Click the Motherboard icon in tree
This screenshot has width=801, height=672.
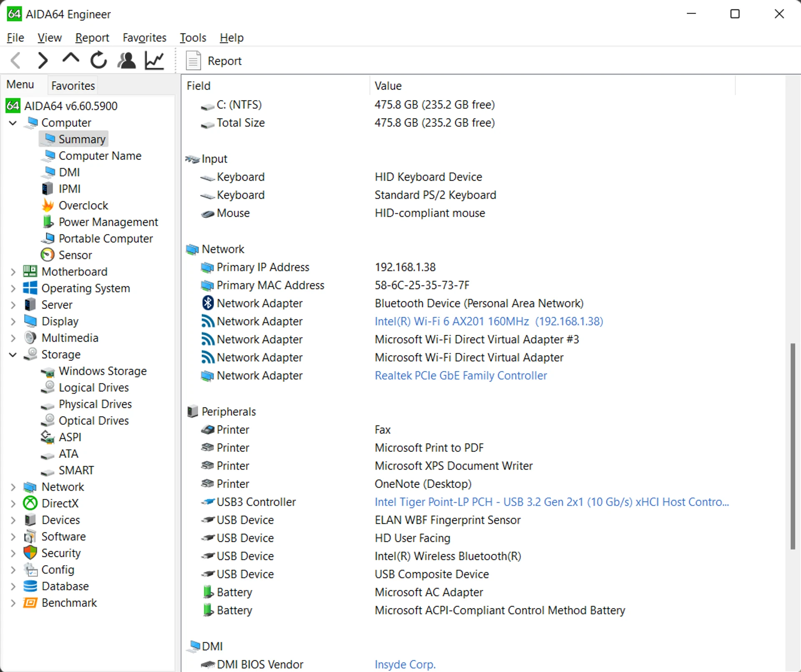30,271
